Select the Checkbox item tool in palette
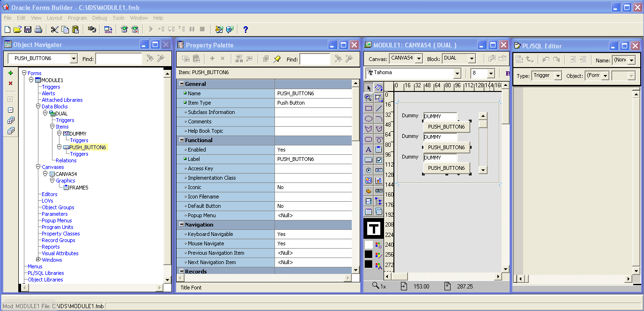Screen dimensions: 644x311 coord(379,160)
